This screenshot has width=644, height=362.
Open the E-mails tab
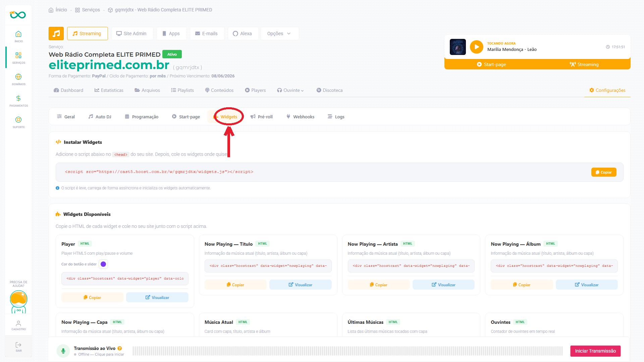[x=207, y=34]
